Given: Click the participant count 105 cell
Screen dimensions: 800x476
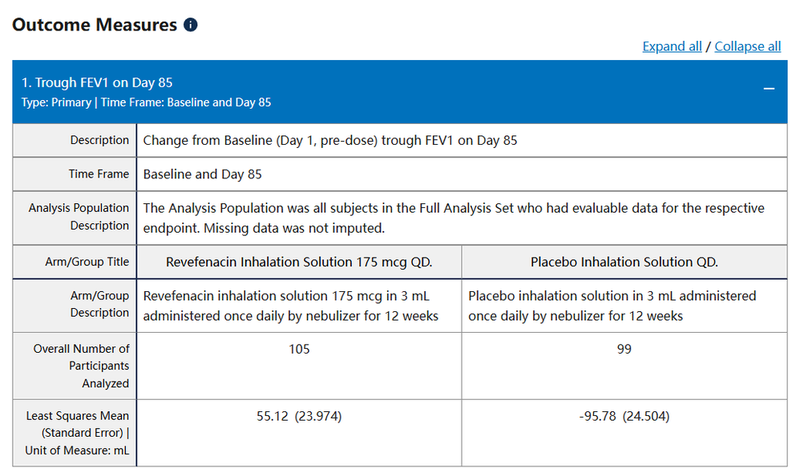Looking at the screenshot, I should tap(299, 349).
